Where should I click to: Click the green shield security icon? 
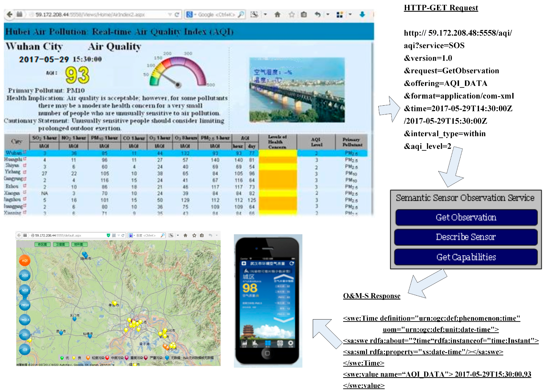pyautogui.click(x=108, y=235)
